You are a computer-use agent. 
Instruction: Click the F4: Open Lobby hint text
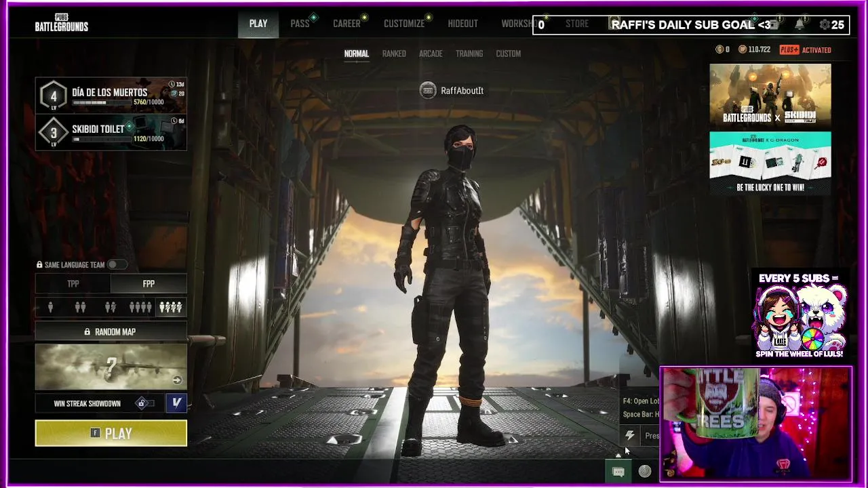tap(641, 401)
